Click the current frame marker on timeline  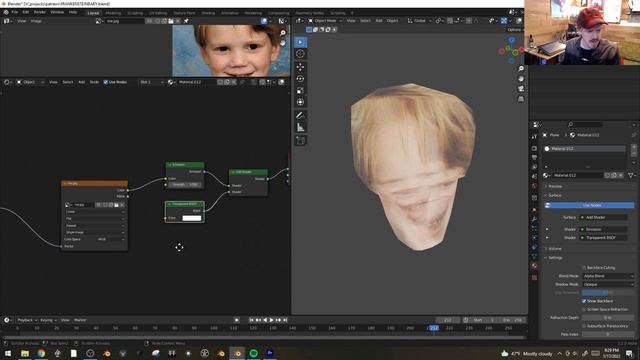tap(433, 328)
